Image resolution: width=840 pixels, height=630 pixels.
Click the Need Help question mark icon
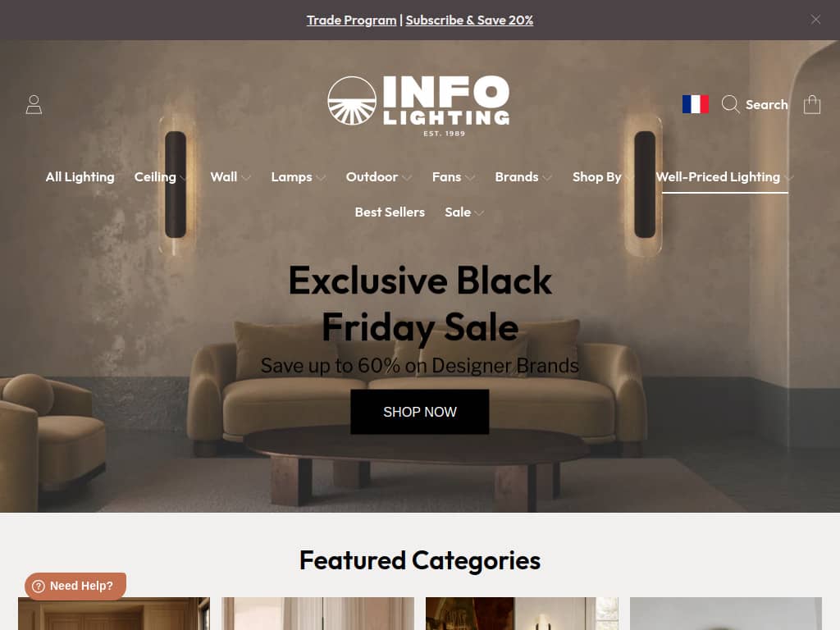point(39,586)
